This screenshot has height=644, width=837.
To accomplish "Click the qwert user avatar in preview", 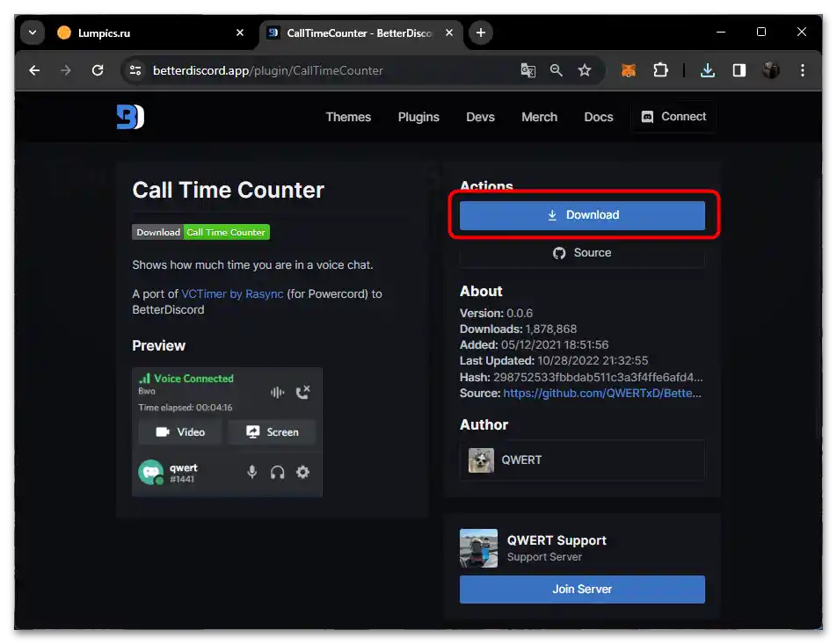I will 150,472.
